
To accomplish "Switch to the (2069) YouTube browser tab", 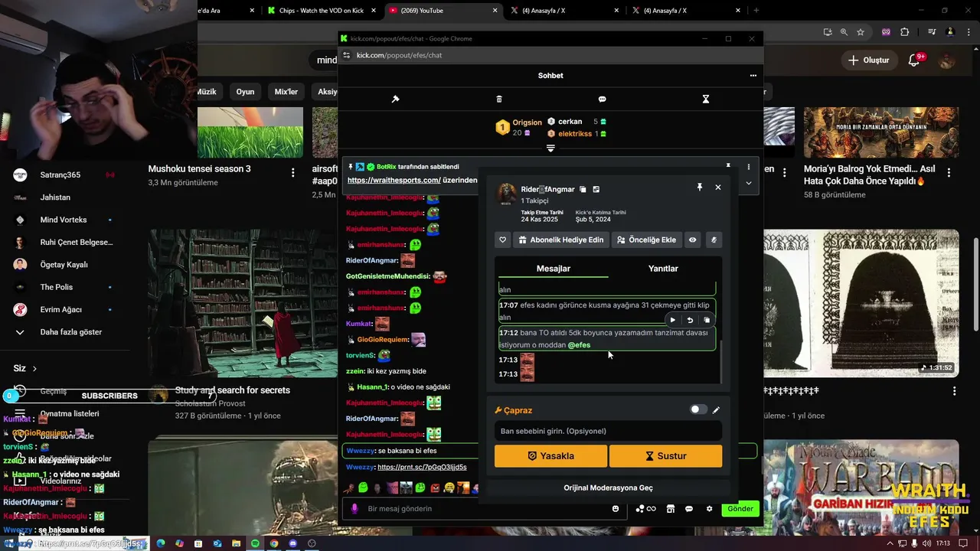I will click(x=443, y=11).
